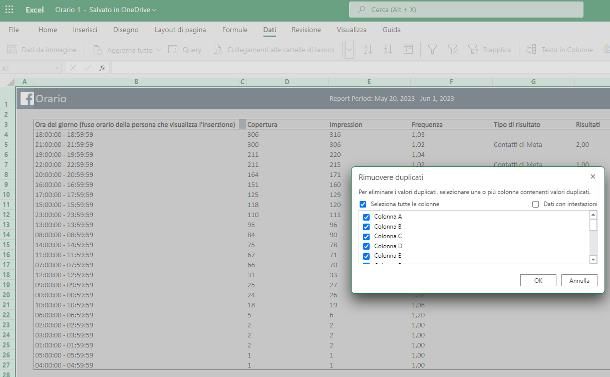Click the Frequenza header cell
This screenshot has height=377, width=610.
click(451, 124)
